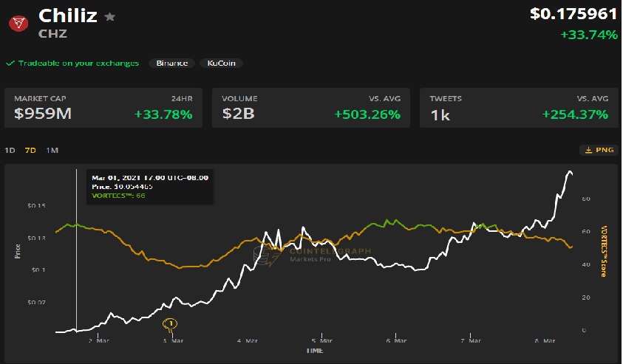This screenshot has height=364, width=623.
Task: Select the 7D chart range
Action: tap(30, 151)
